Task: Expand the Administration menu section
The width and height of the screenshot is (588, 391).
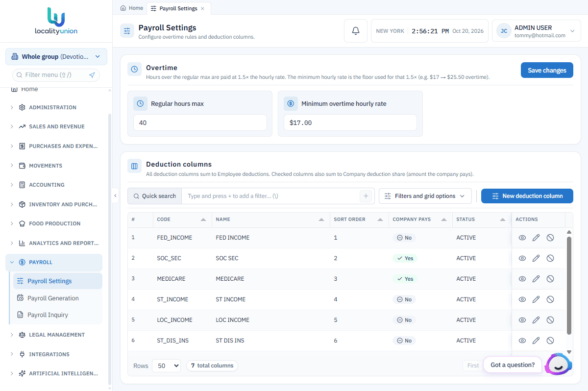Action: click(x=54, y=107)
